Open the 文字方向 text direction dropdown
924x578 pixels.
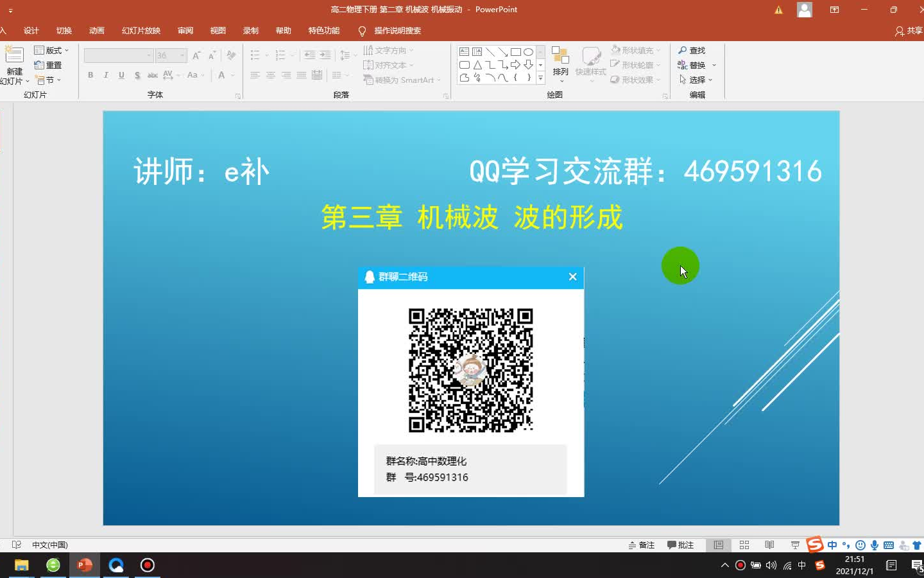[x=388, y=50]
